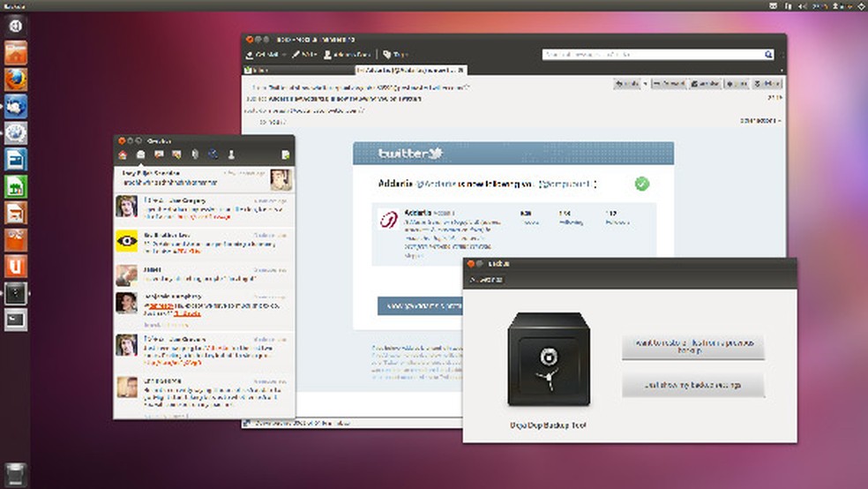Image resolution: width=868 pixels, height=489 pixels.
Task: Click the yellow eye avatar in Gwibber
Action: [127, 241]
